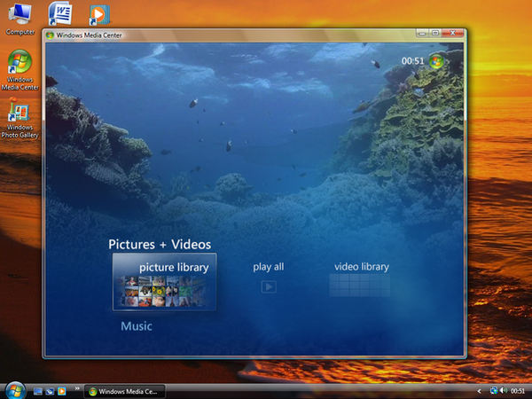Click the Media Center title bar icon
Image resolution: width=532 pixels, height=399 pixels.
pyautogui.click(x=50, y=35)
